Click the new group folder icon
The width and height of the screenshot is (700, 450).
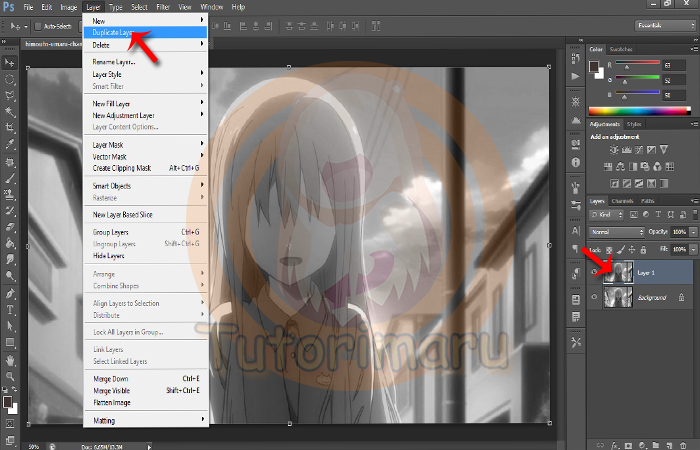point(655,445)
